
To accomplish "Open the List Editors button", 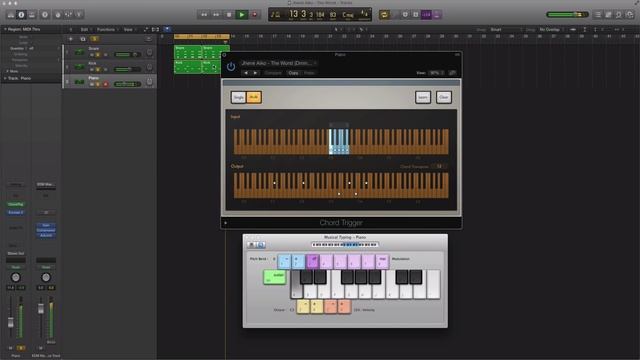I will (598, 15).
